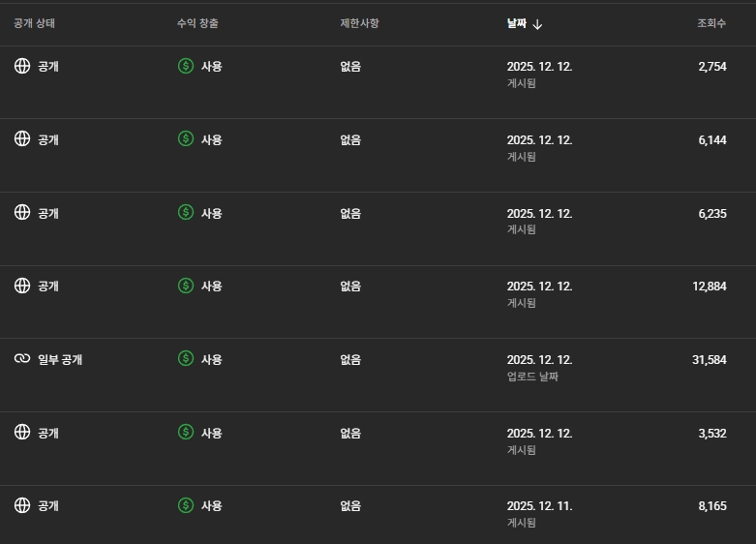This screenshot has height=544, width=756.
Task: Click the globe icon in the 6,144 views row
Action: (x=22, y=138)
